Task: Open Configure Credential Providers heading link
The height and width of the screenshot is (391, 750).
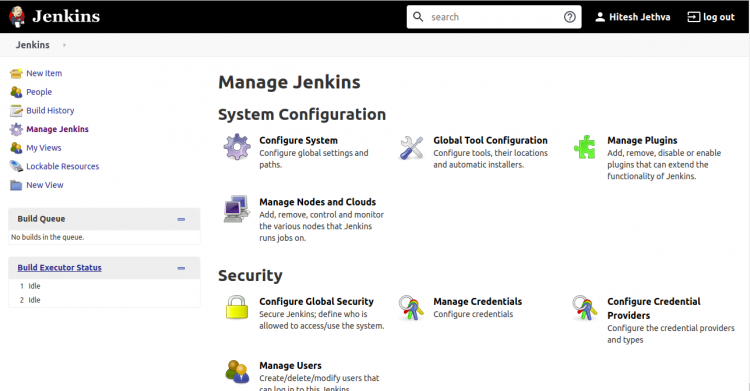Action: [x=654, y=308]
